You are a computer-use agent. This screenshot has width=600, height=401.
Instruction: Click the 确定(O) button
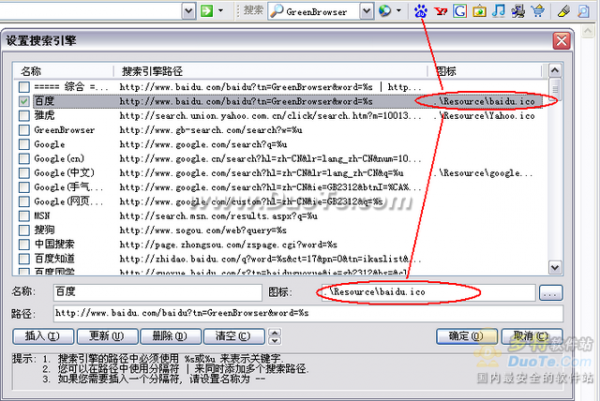(467, 336)
